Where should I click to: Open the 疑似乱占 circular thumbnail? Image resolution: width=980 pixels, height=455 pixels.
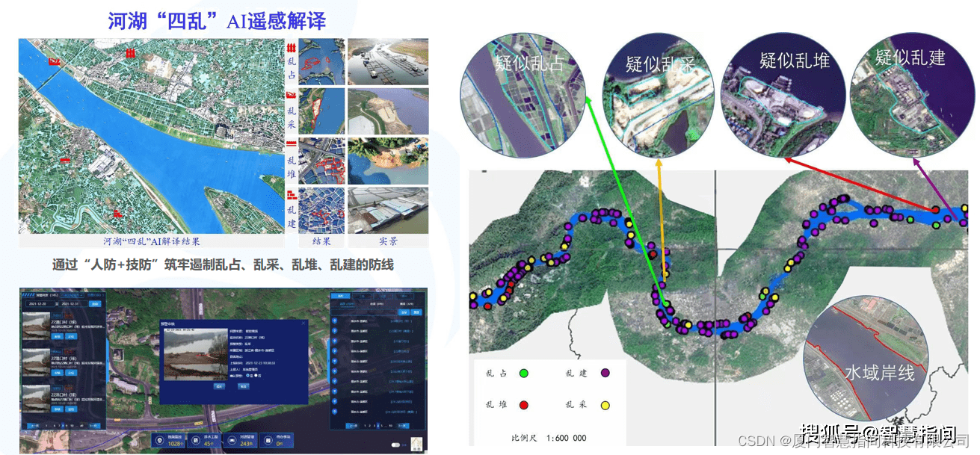pos(524,95)
